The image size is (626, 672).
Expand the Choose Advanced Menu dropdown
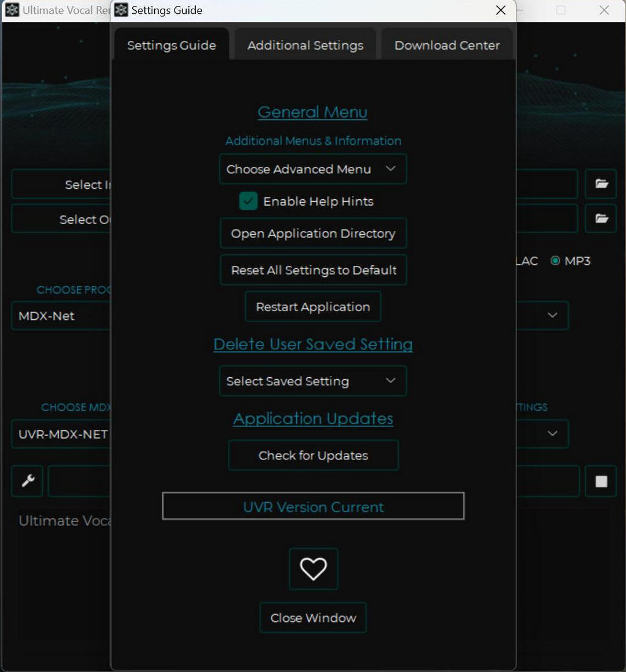pyautogui.click(x=312, y=169)
